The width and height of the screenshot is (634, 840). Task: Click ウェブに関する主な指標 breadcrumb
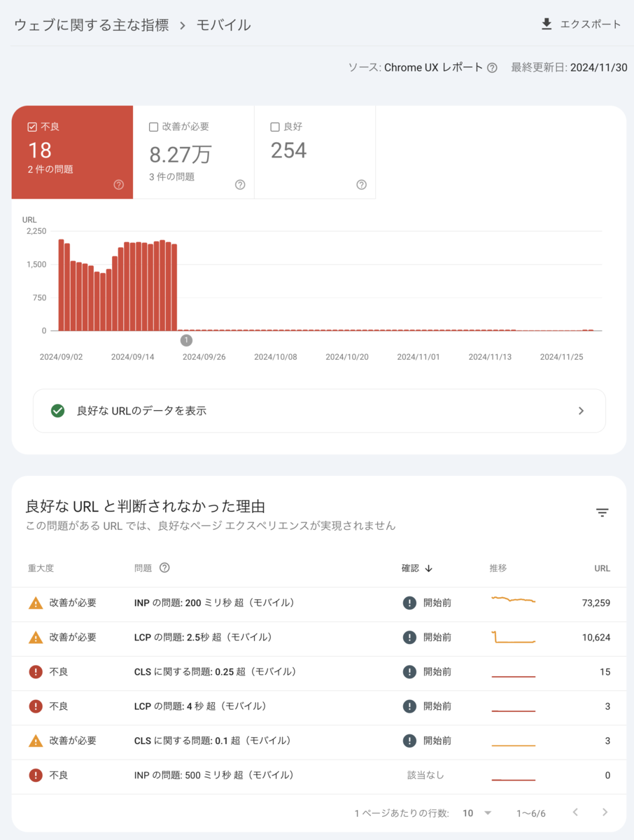(x=92, y=25)
